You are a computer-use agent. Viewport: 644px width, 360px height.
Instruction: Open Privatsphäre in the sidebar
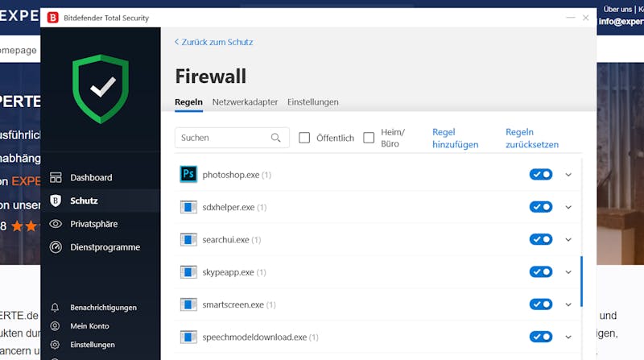(93, 224)
